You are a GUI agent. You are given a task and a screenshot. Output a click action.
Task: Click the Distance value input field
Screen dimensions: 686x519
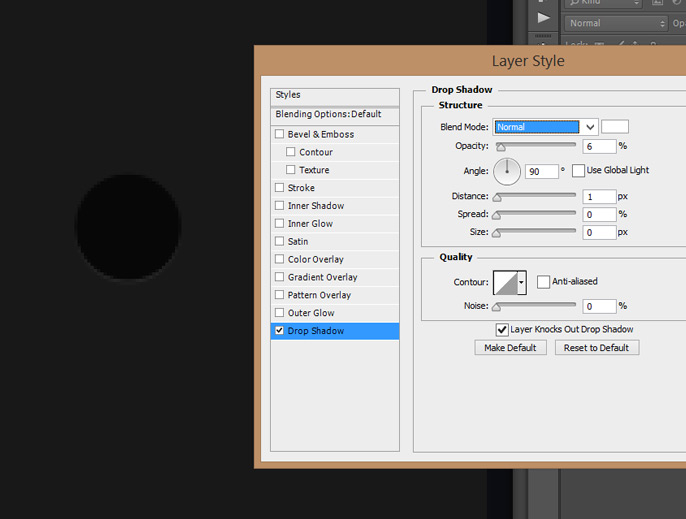coord(600,197)
